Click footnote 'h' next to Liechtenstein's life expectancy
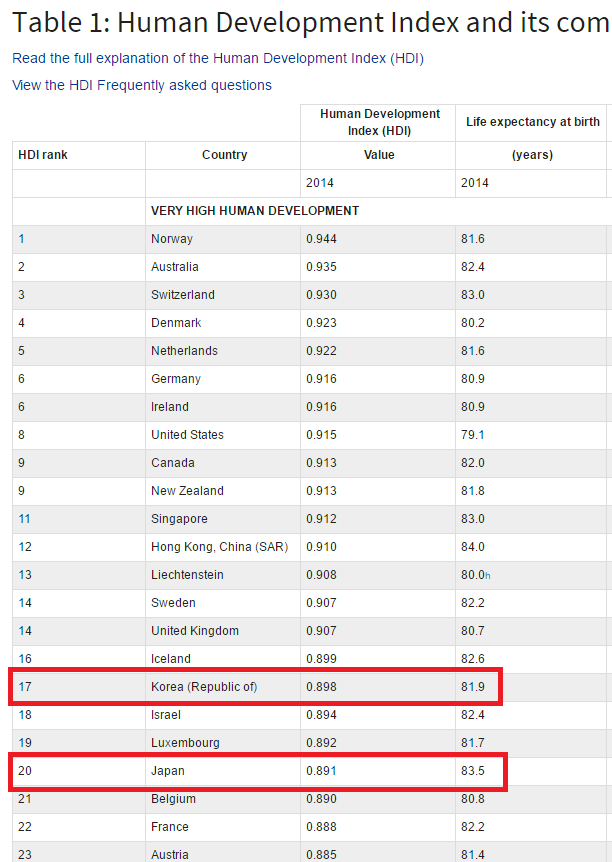Viewport: 612px width, 862px height. (x=487, y=576)
